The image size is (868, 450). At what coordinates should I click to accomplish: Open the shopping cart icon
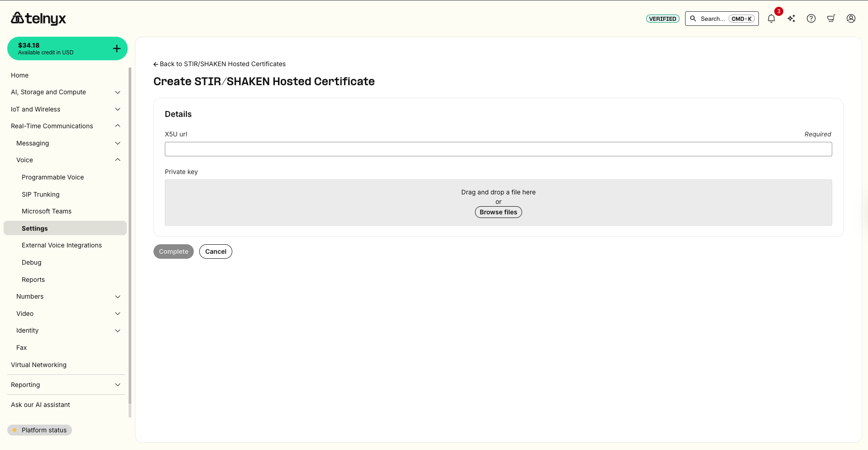[x=831, y=19]
